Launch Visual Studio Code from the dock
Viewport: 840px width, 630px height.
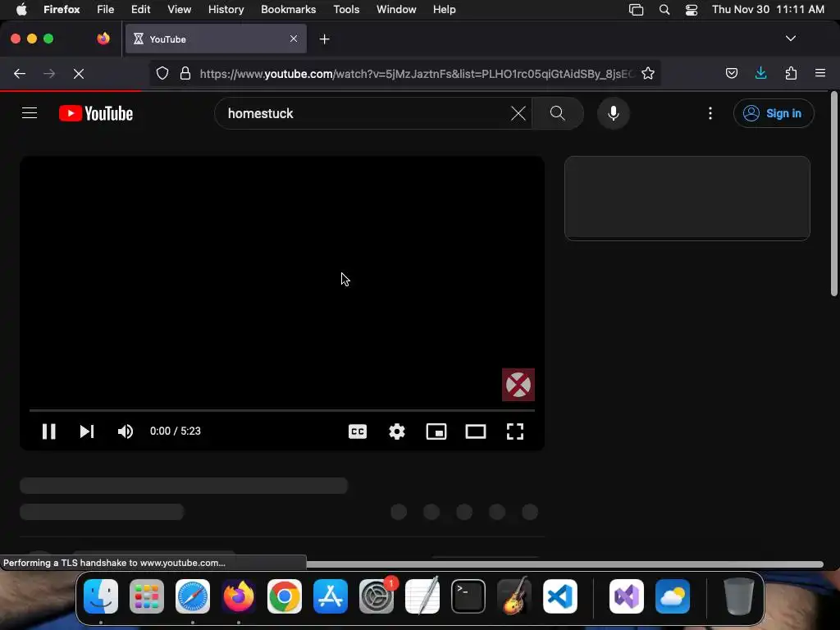point(559,596)
